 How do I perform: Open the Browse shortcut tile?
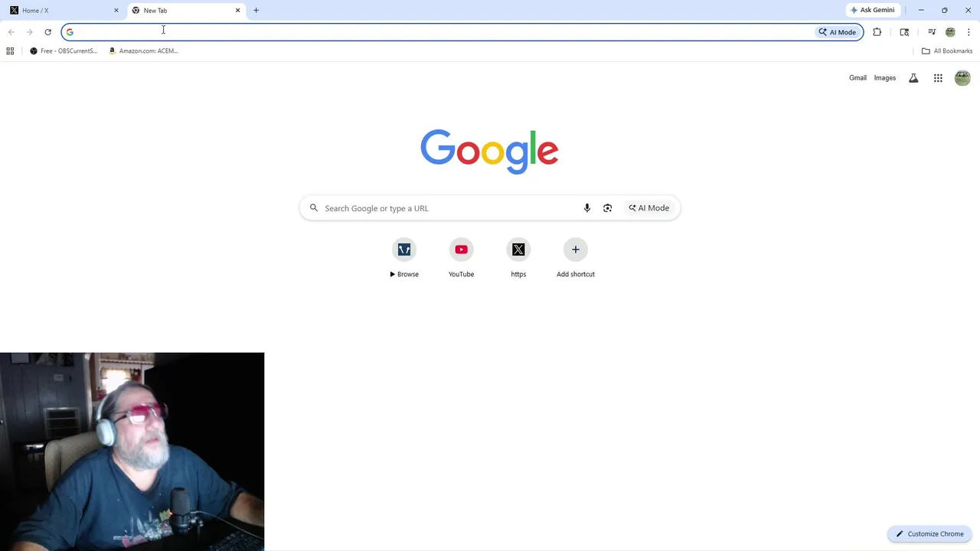[x=404, y=258]
